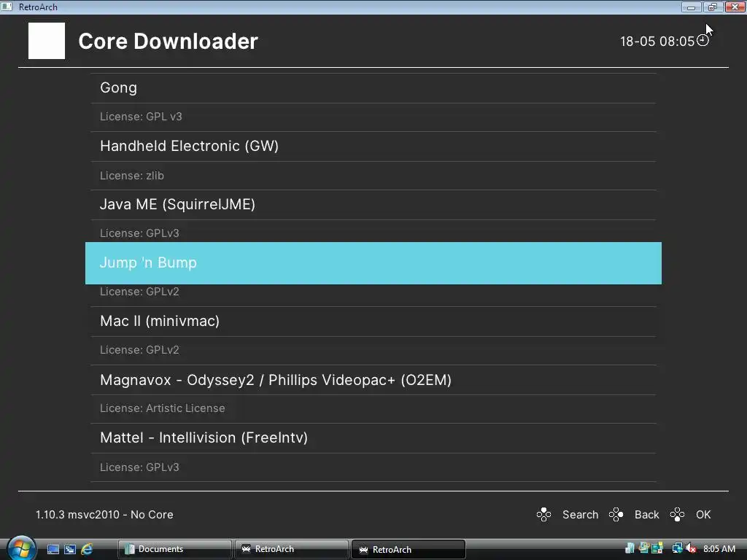Launch Internet Explorer from quick launch
The height and width of the screenshot is (560, 747).
87,549
